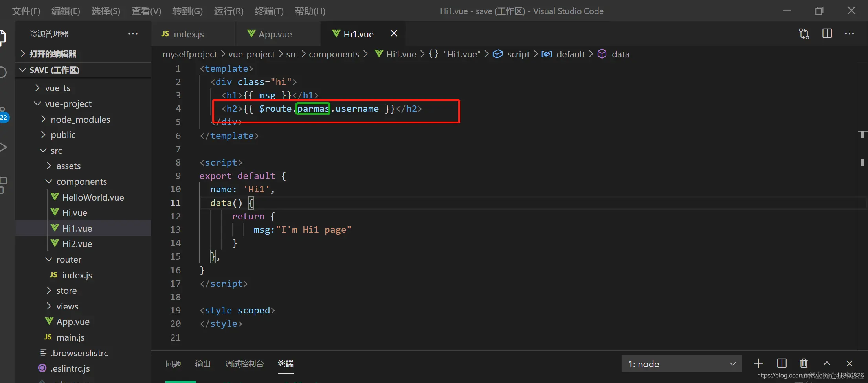Split the terminal panel
This screenshot has height=383, width=868.
(x=782, y=364)
